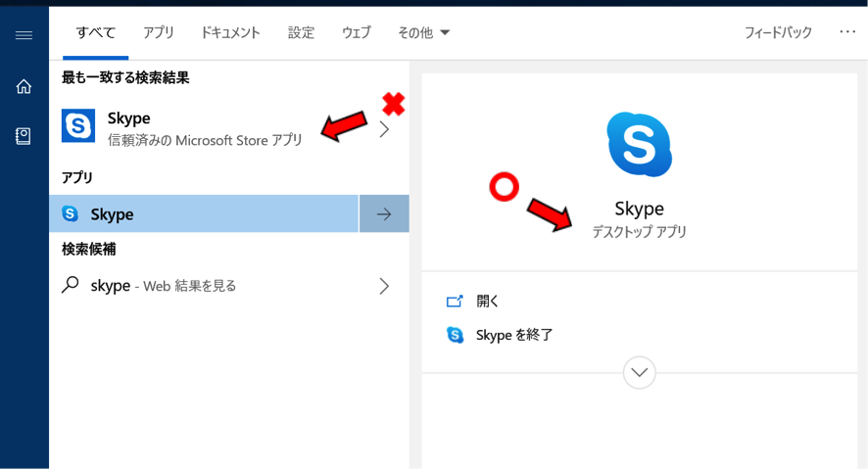Click the Skype title in preview pane
The width and height of the screenshot is (868, 469).
pyautogui.click(x=640, y=209)
